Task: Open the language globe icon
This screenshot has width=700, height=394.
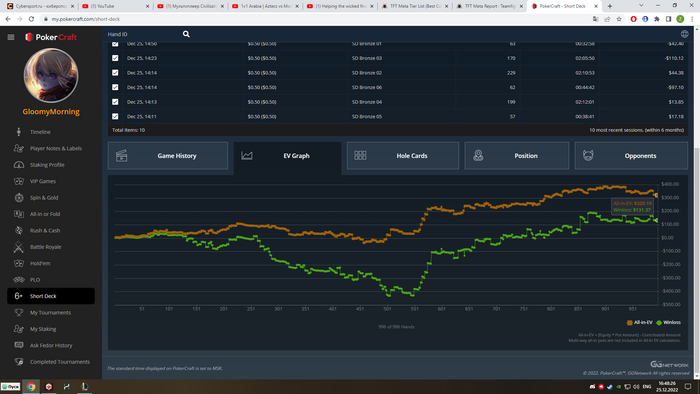Action: (684, 34)
